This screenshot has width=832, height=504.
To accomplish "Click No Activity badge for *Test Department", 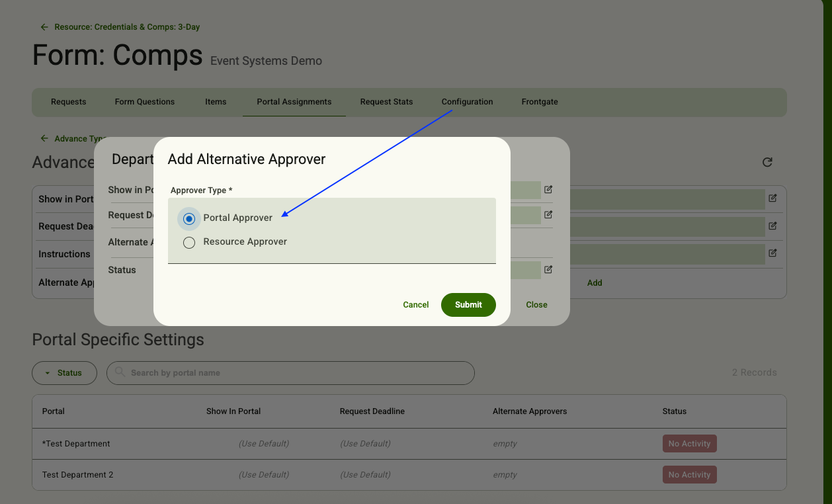I will pyautogui.click(x=689, y=444).
